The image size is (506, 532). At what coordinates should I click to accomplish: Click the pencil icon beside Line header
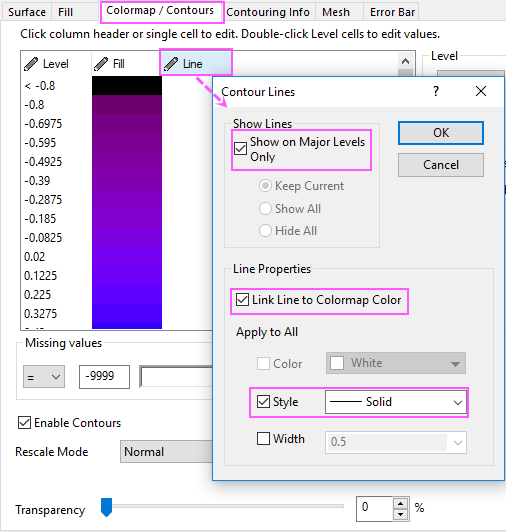coord(171,64)
